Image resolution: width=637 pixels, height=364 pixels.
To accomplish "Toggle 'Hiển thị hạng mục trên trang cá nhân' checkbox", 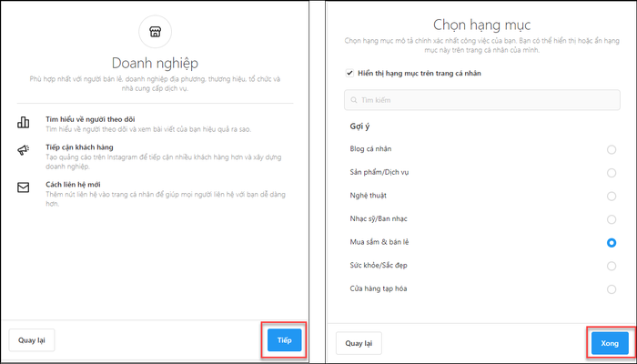I will coord(349,74).
